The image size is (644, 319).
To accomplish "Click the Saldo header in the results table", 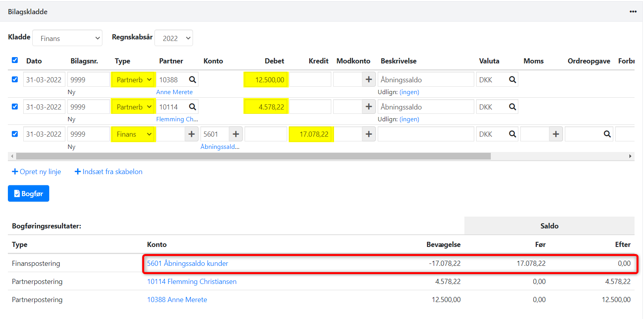I will [x=549, y=226].
